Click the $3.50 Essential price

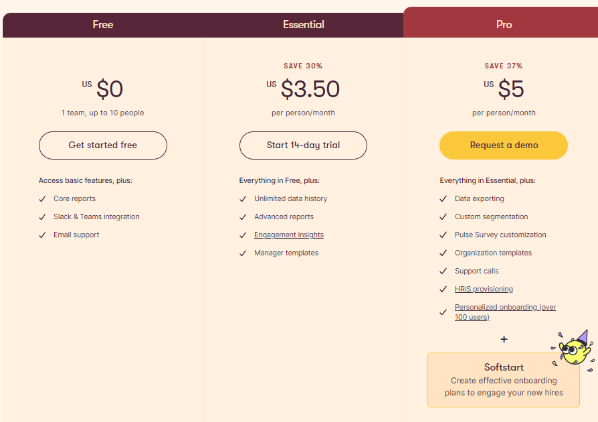tap(310, 89)
